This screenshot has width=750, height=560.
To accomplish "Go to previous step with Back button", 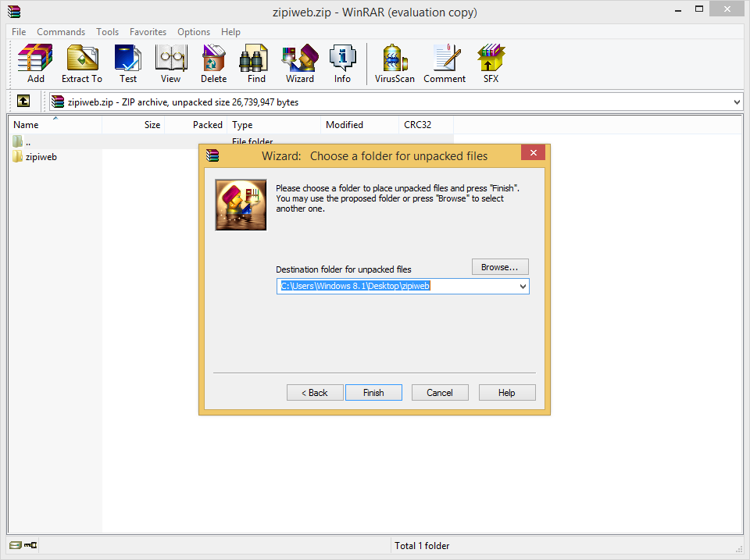I will (x=315, y=393).
